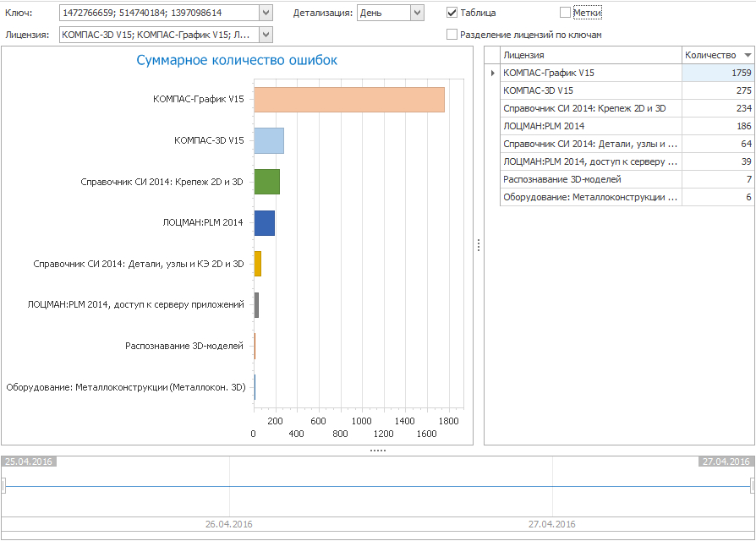
Task: Click the sort arrow in Количество column header
Action: coord(747,55)
